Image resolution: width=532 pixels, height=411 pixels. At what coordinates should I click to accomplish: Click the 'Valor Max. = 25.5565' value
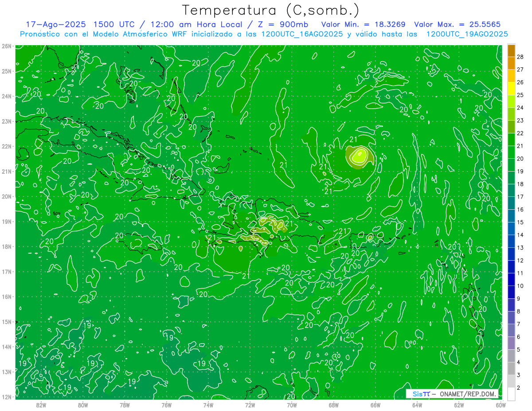click(x=458, y=24)
